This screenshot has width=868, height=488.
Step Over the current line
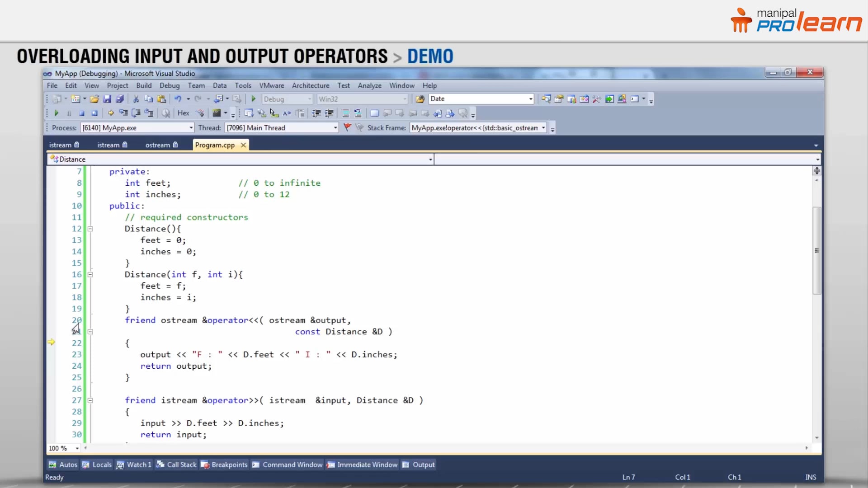(136, 113)
